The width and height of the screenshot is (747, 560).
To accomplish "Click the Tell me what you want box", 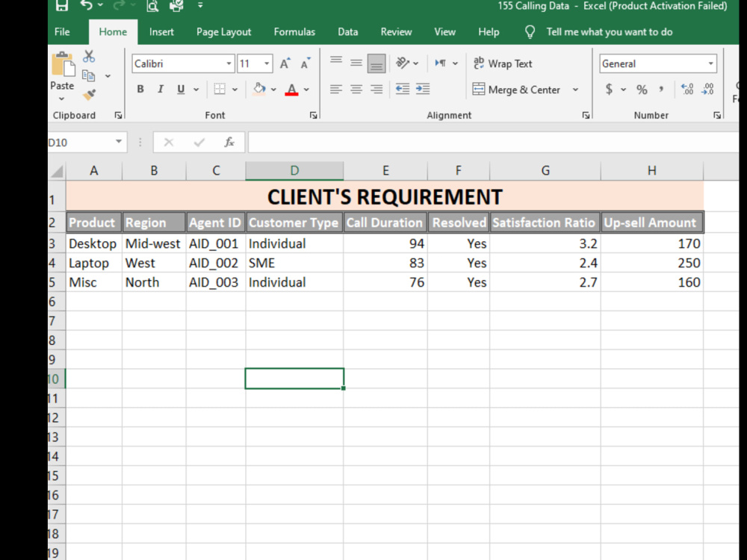I will [610, 32].
